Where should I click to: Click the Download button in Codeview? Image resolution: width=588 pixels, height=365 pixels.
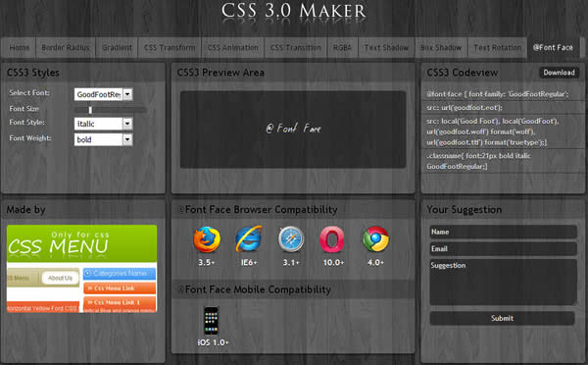pyautogui.click(x=560, y=73)
